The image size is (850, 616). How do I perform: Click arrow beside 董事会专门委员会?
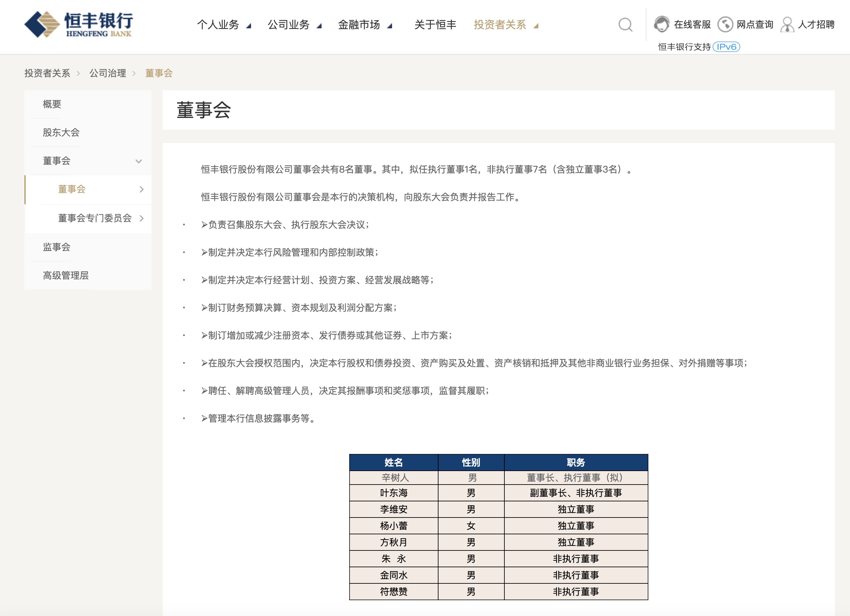[x=142, y=218]
